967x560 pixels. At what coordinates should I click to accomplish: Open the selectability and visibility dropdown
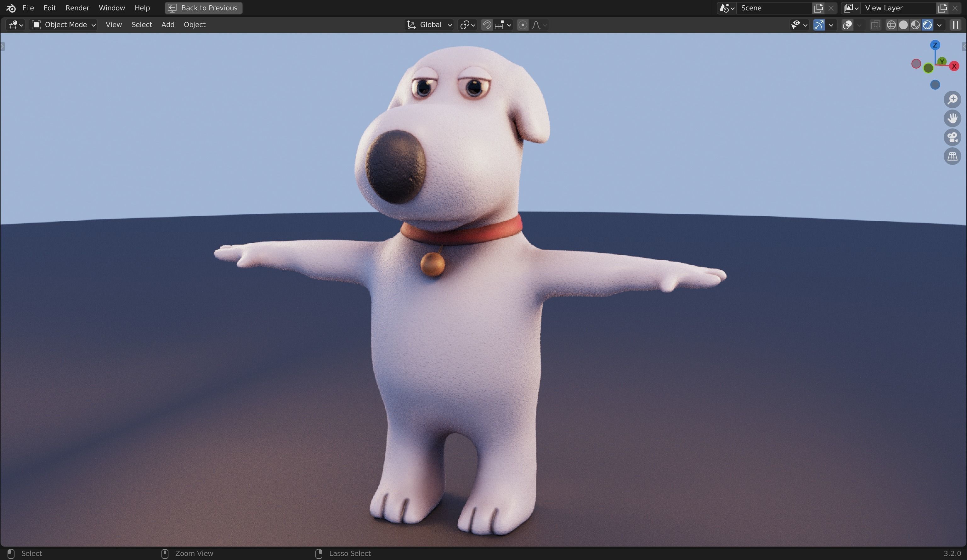[x=799, y=25]
